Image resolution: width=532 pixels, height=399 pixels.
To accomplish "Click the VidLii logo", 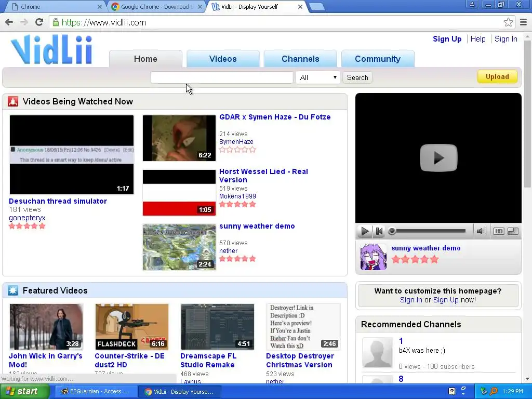I will pos(51,49).
